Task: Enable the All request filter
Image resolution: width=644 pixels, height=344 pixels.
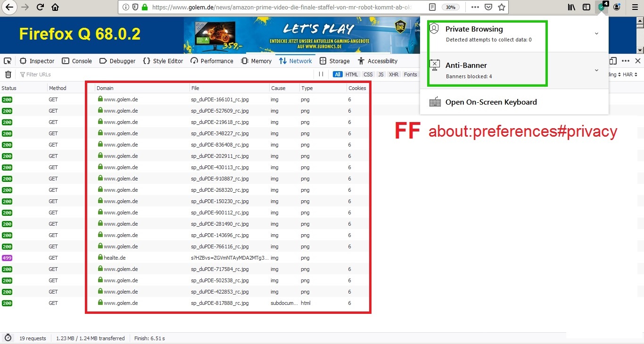Action: tap(338, 74)
